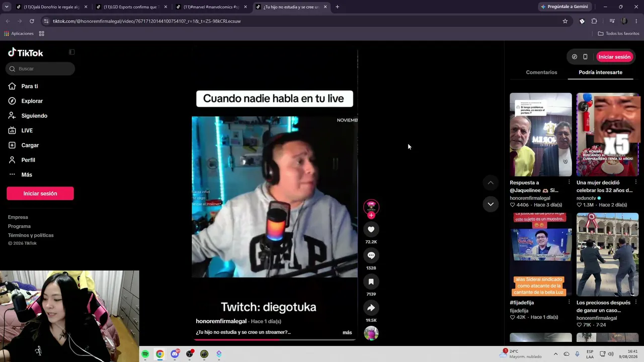Open the Aplicaciones bookmarks shortcut
Viewport: 644px width, 362px height.
pos(19,34)
